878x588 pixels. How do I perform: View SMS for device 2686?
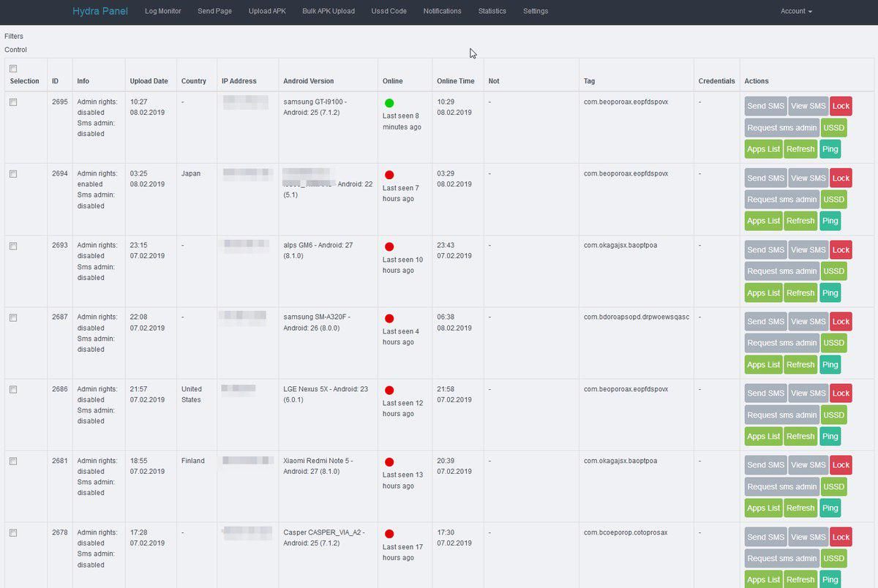click(808, 393)
